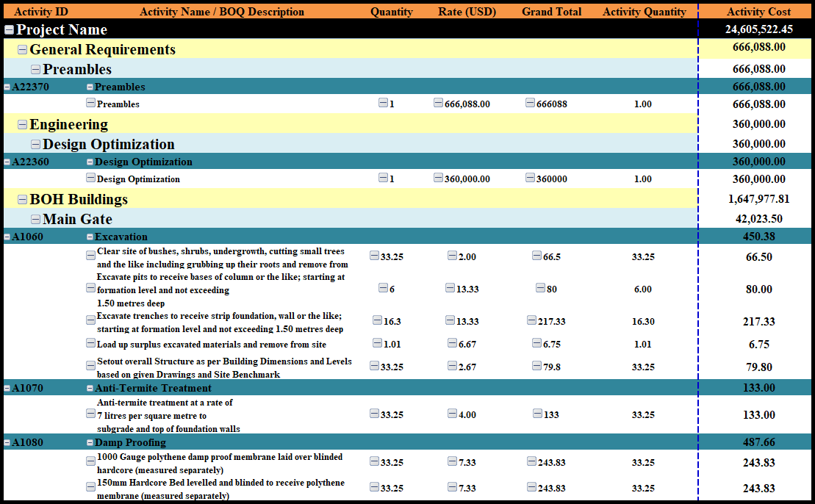The height and width of the screenshot is (504, 815).
Task: Collapse the Main Gate subgroup
Action: [35, 219]
